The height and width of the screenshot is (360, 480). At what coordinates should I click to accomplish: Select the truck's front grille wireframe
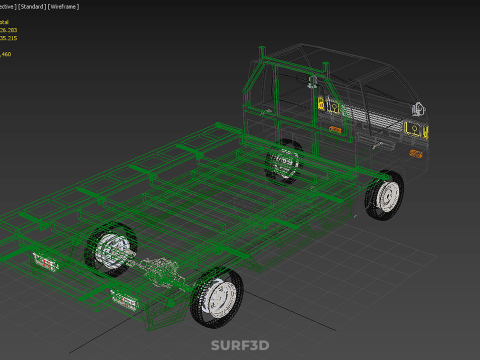click(373, 118)
